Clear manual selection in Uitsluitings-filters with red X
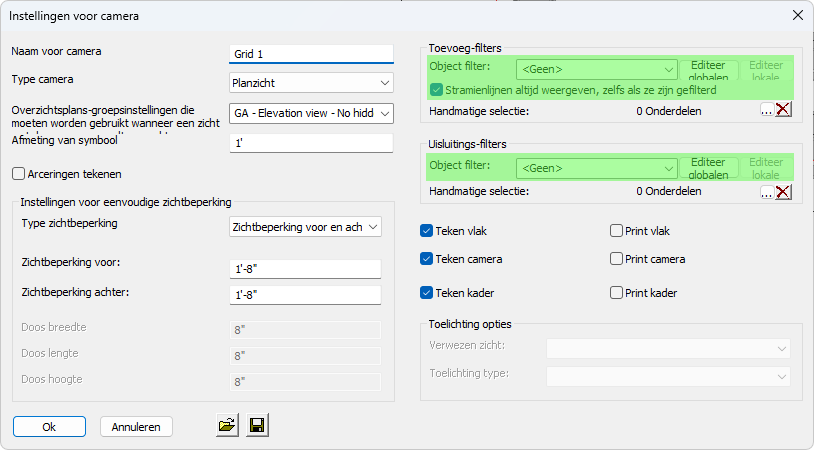 [783, 191]
